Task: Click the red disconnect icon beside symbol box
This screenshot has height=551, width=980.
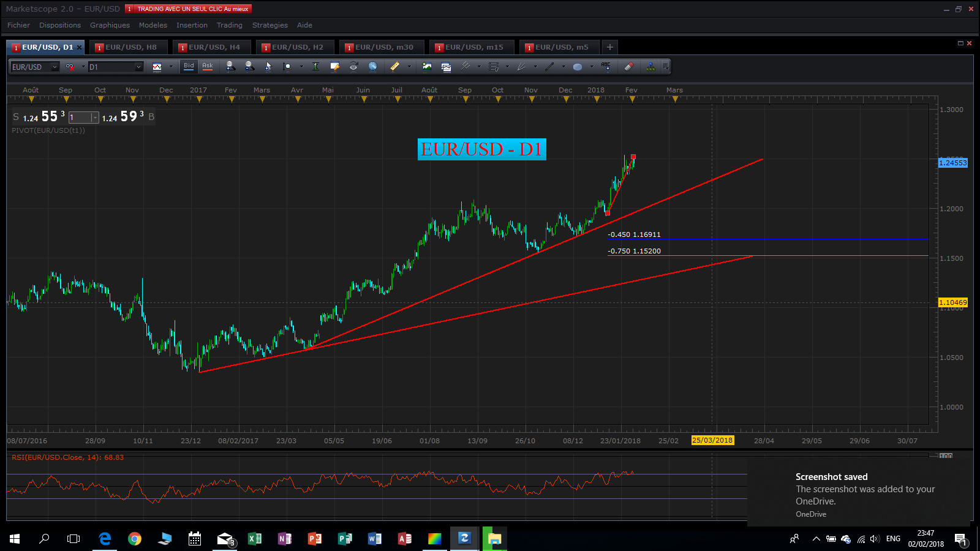Action: pyautogui.click(x=70, y=67)
